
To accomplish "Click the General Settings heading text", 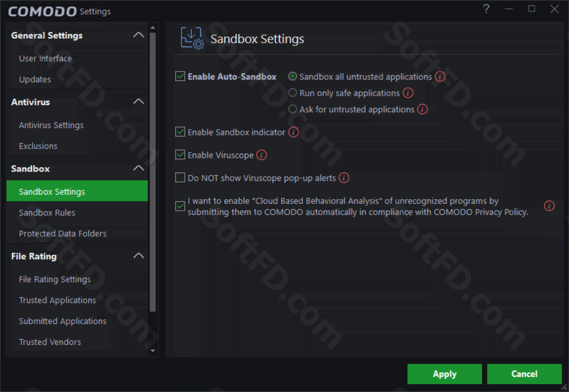I will (x=47, y=35).
